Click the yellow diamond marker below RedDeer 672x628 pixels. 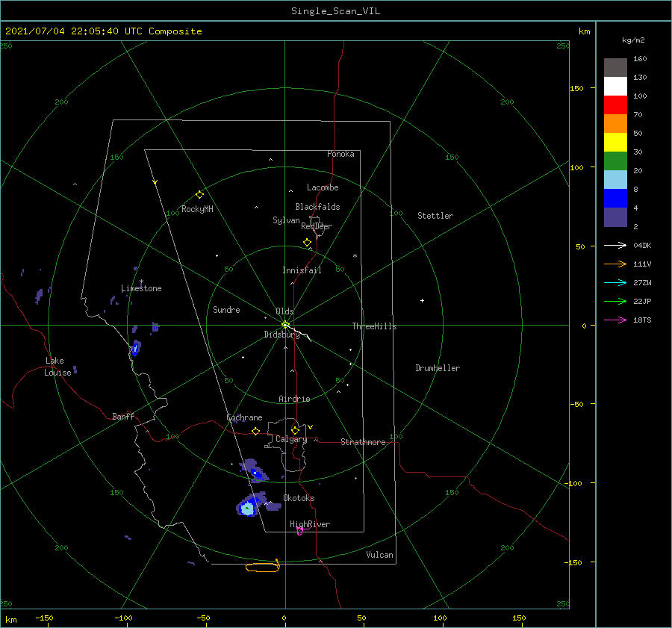tap(307, 243)
